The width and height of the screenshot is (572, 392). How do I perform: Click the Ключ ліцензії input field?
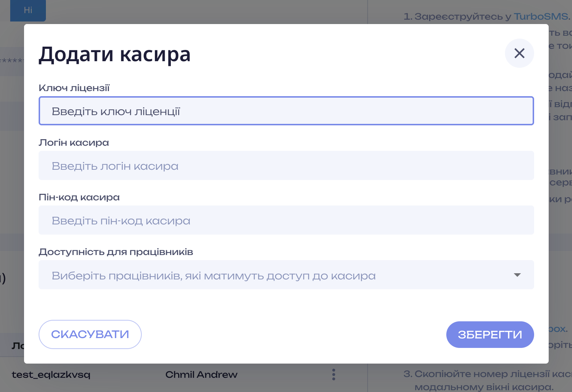[x=286, y=111]
